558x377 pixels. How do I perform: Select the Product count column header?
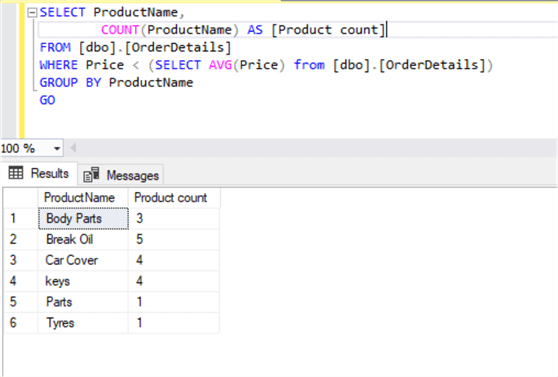pos(174,198)
